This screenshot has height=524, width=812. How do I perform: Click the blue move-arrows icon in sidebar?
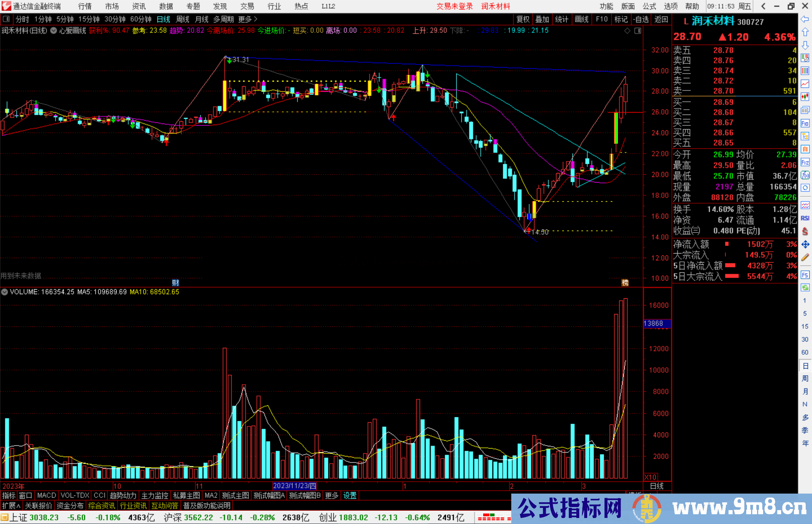[805, 245]
